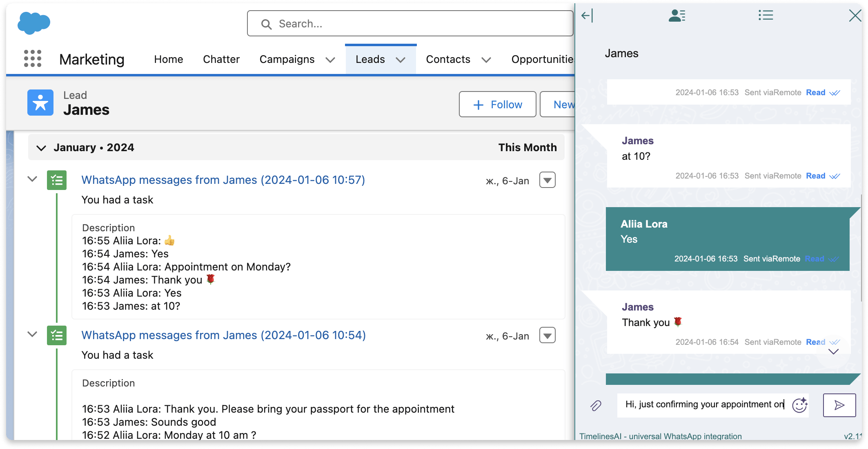Click the Lead star icon beside James
868x449 pixels.
coord(40,103)
